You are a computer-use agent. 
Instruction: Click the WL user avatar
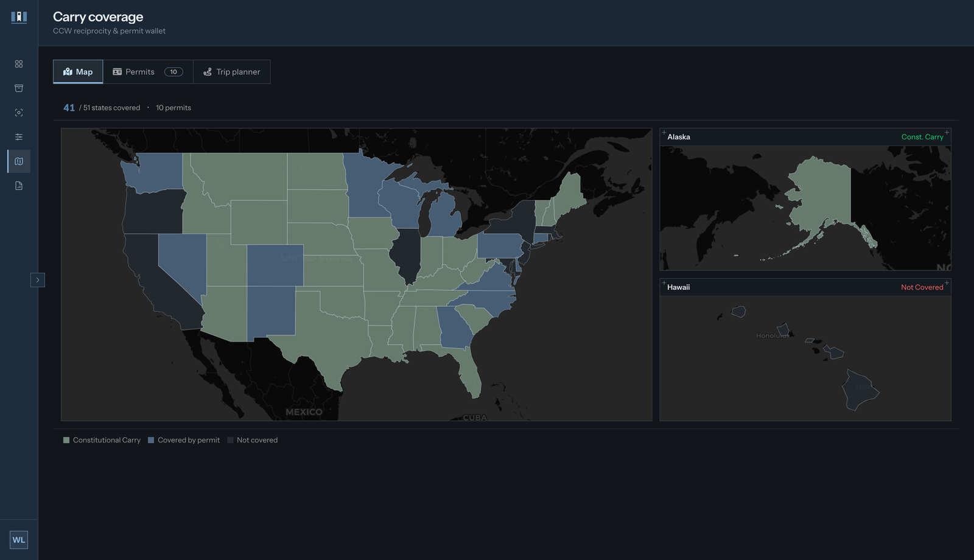point(19,540)
